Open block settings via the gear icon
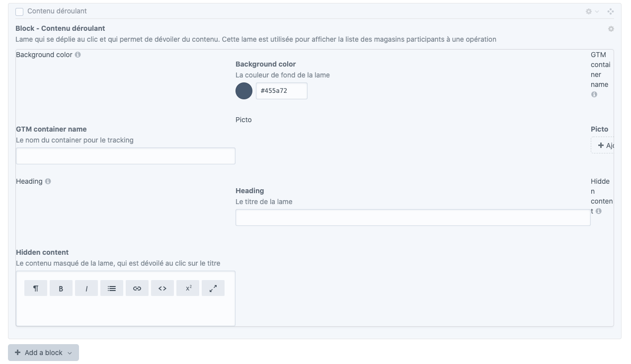Screen dimensions: 631x364 pyautogui.click(x=611, y=28)
